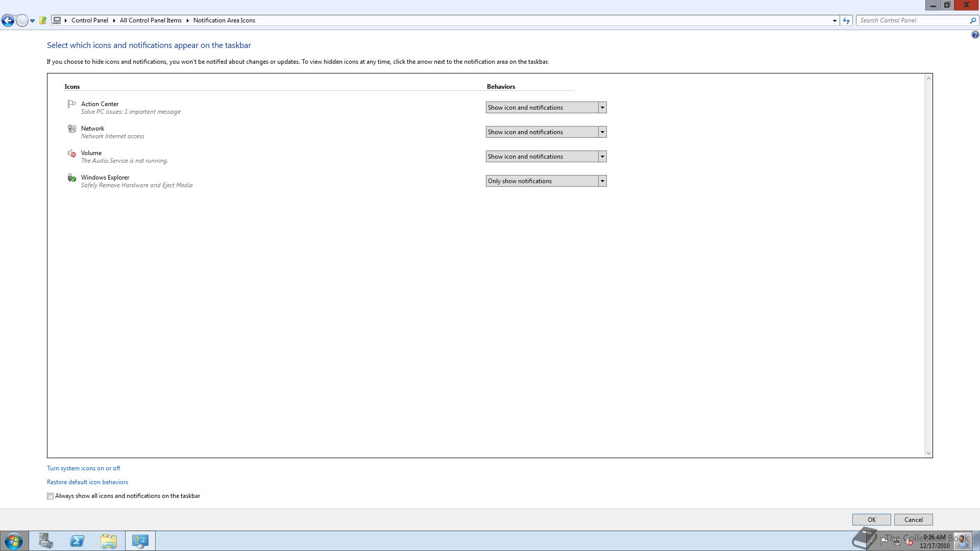Screen dimensions: 980x551
Task: Go back with the Back arrow button
Action: tap(8, 20)
